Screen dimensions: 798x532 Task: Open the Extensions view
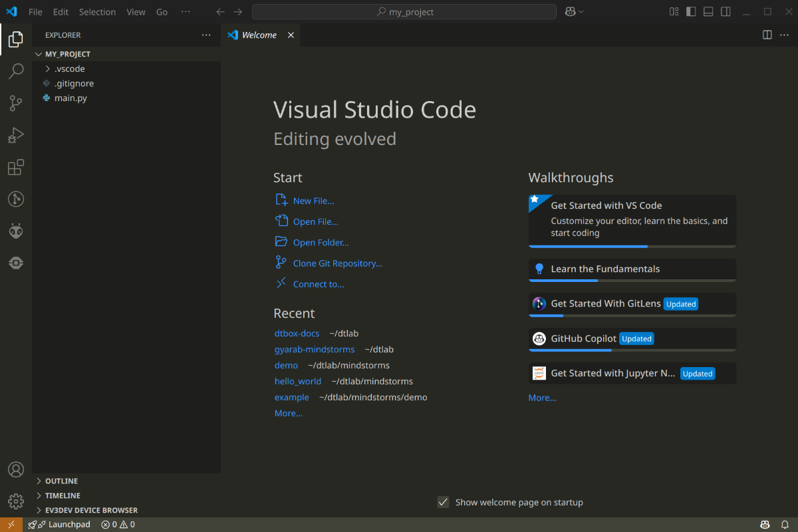pos(16,168)
